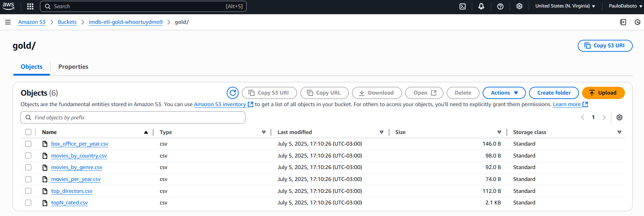The image size is (644, 216).
Task: Follow the Amazon S3 inventory link
Action: (x=220, y=104)
